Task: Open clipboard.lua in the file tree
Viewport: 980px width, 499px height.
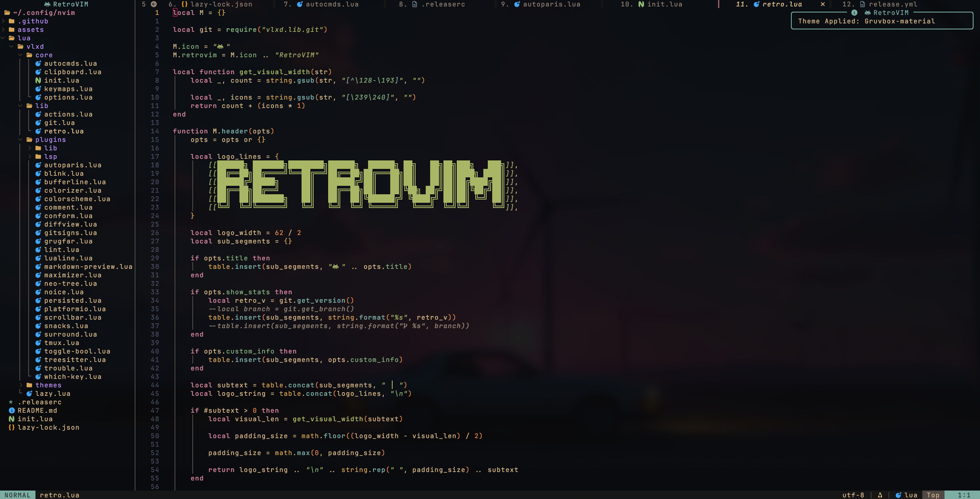Action: pyautogui.click(x=73, y=72)
